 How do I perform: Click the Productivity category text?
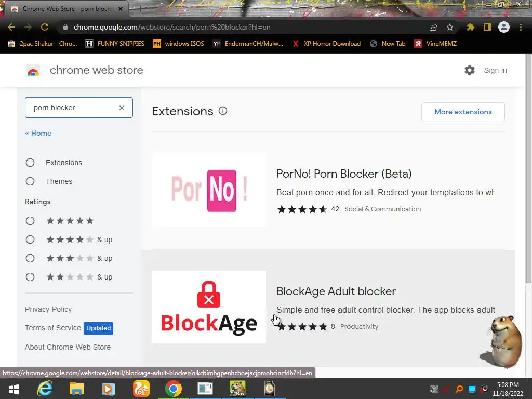360,326
